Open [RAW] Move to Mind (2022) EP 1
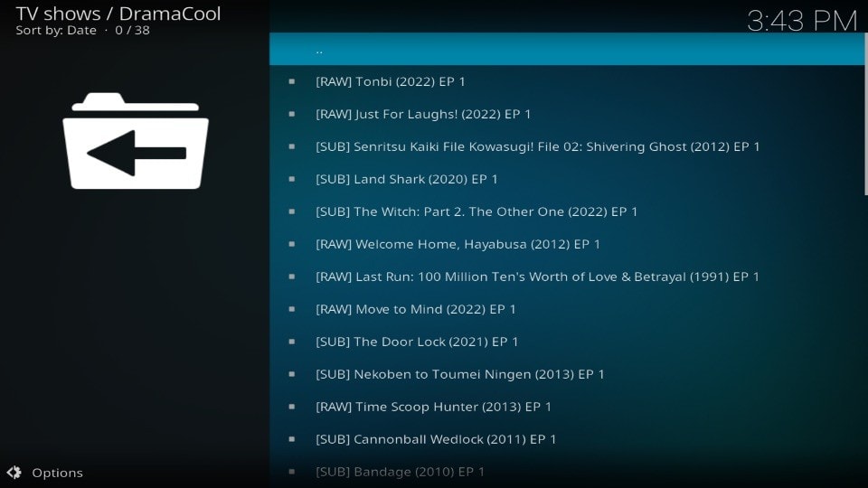Viewport: 868px width, 488px height. coord(566,309)
